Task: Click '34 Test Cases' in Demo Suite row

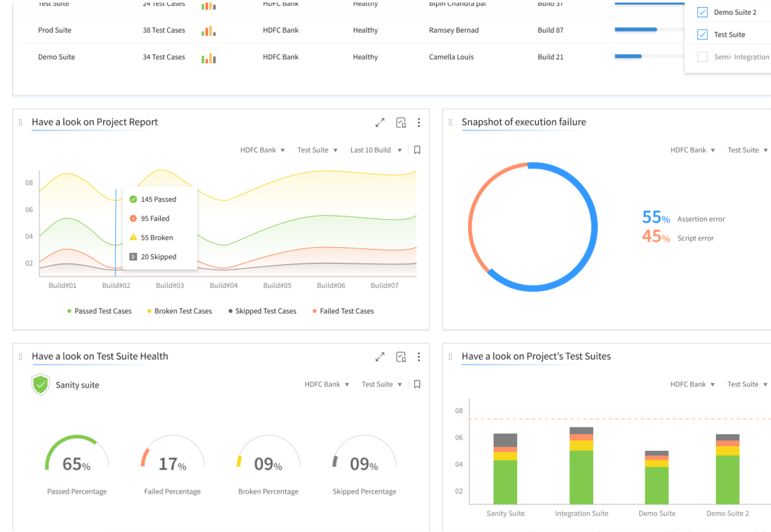Action: (164, 57)
